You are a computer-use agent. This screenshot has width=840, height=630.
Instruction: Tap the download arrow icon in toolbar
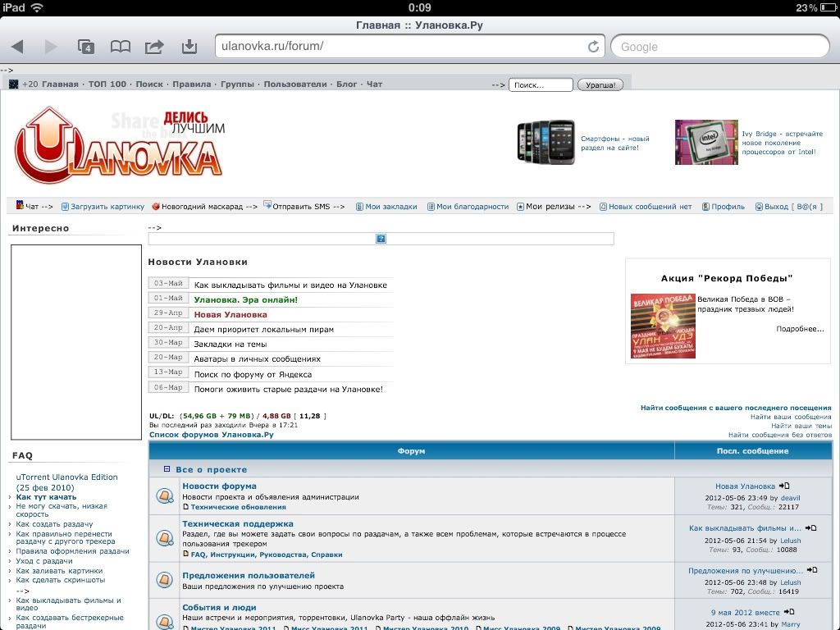pyautogui.click(x=189, y=47)
